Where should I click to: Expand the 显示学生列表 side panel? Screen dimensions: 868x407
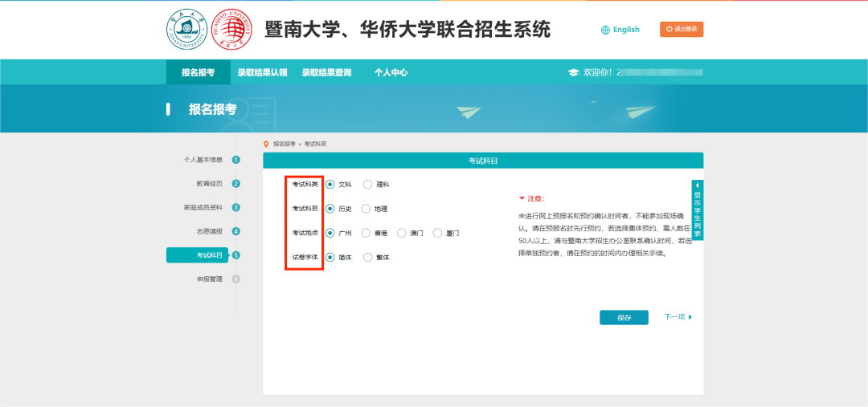[x=698, y=210]
